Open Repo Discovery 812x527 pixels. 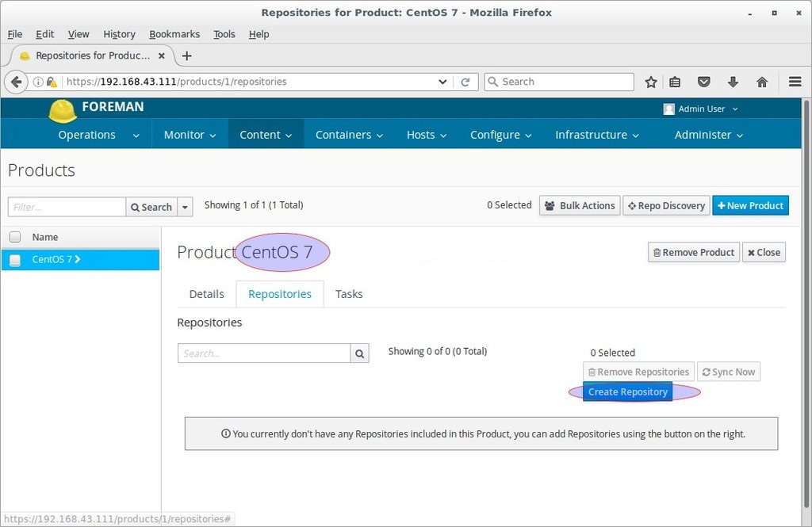(x=666, y=205)
